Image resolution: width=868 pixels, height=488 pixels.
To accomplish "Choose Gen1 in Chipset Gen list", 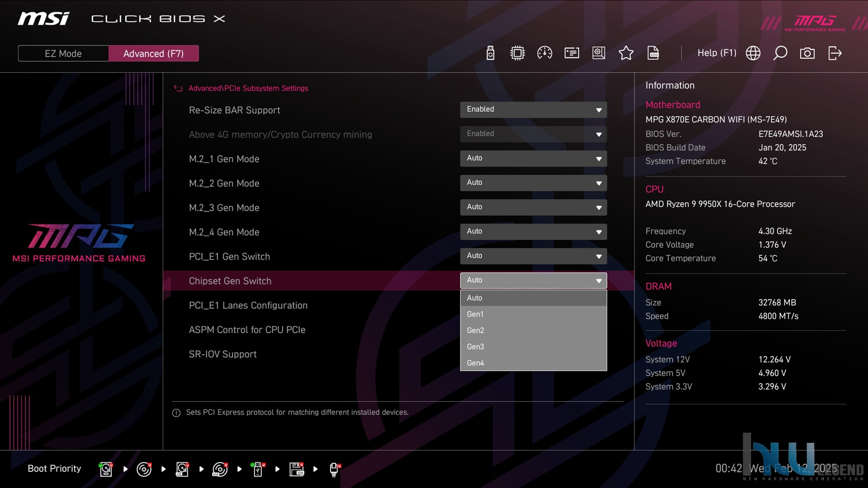I will [x=533, y=314].
